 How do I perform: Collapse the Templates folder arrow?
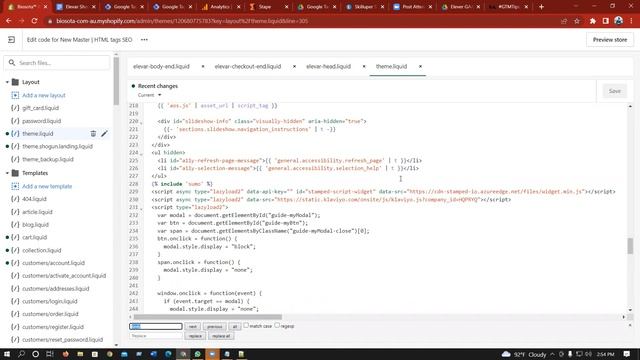7,173
